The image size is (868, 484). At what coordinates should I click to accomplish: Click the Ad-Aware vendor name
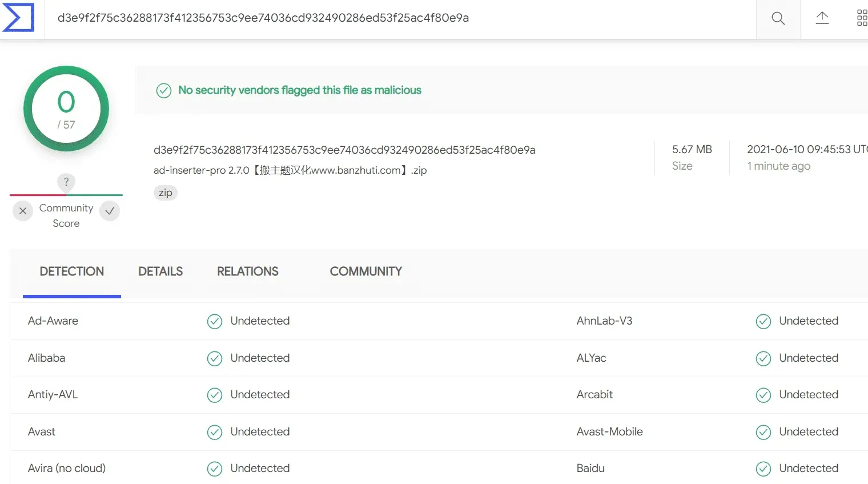click(53, 321)
